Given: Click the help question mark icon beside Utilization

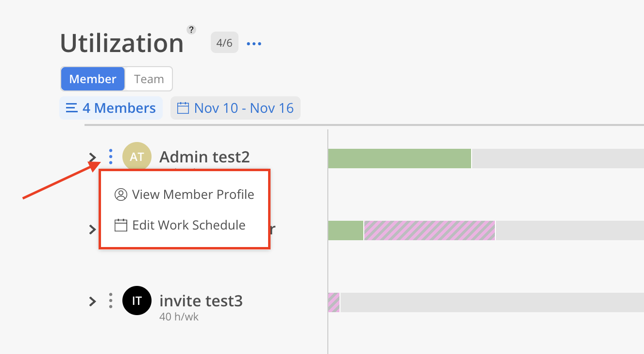Looking at the screenshot, I should [x=191, y=30].
